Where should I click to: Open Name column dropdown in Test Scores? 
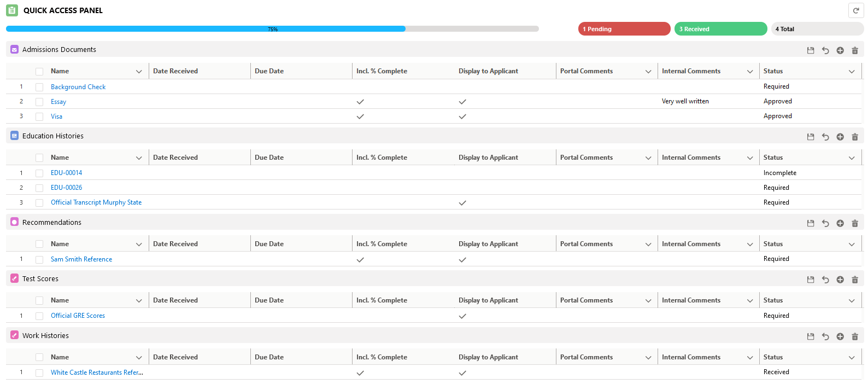point(139,301)
